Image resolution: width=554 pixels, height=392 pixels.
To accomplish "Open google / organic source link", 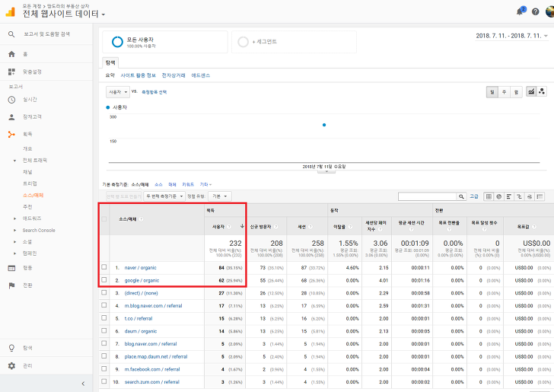I will 142,280.
